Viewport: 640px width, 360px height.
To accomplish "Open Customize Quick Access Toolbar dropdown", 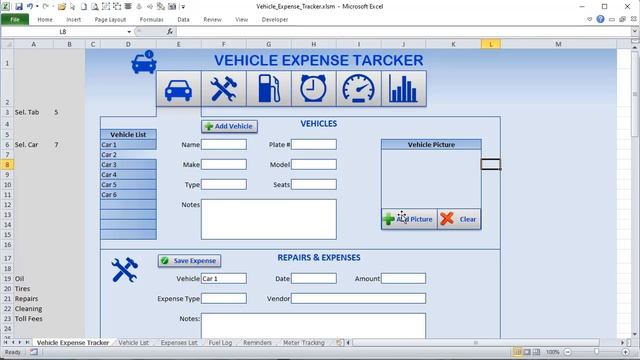I will point(183,7).
